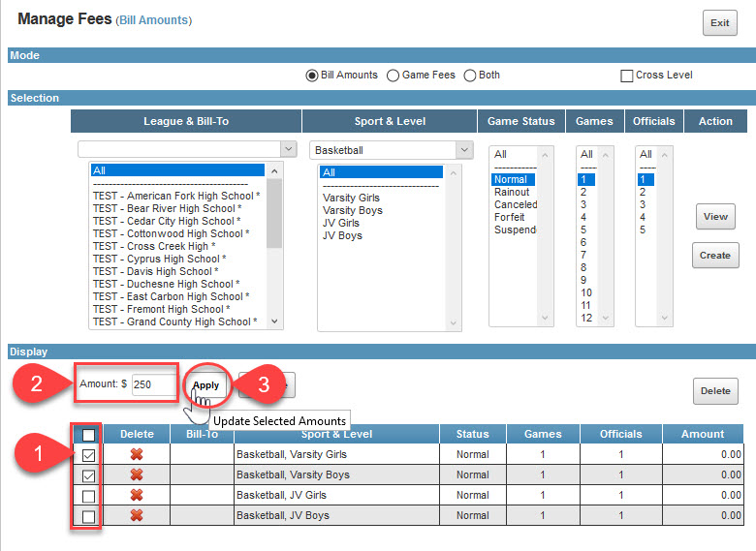The height and width of the screenshot is (551, 756).
Task: Toggle the select-all checkbox in table header
Action: point(89,435)
